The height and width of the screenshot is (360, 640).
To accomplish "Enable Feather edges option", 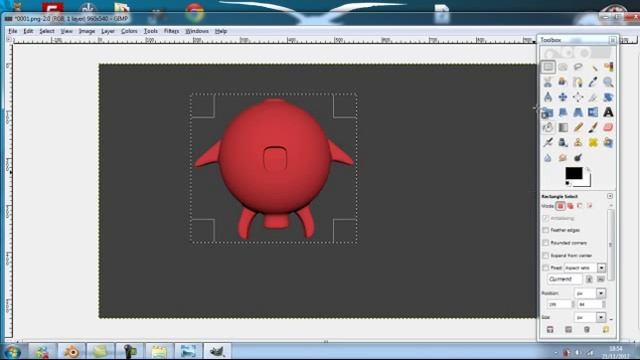I will point(546,230).
